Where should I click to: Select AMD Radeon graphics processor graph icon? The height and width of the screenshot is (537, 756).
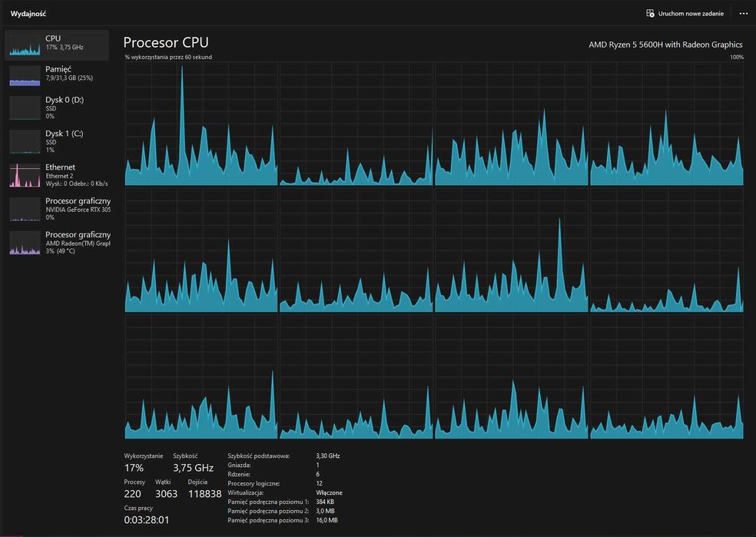point(25,243)
